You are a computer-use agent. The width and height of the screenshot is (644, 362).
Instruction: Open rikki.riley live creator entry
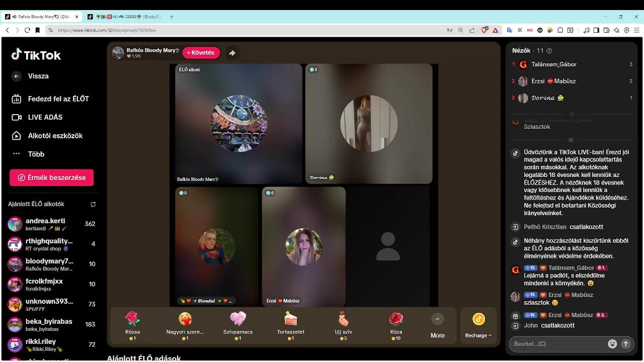tap(51, 344)
